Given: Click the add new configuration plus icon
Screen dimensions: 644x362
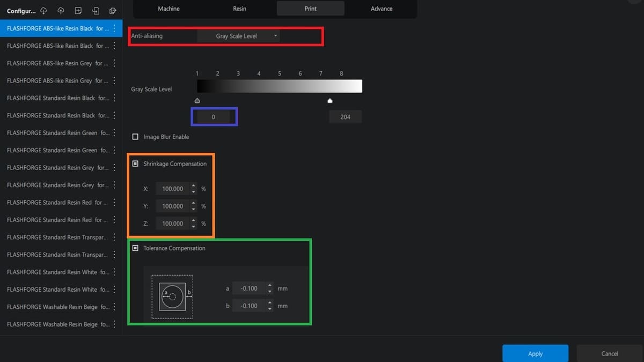Looking at the screenshot, I should (x=78, y=11).
